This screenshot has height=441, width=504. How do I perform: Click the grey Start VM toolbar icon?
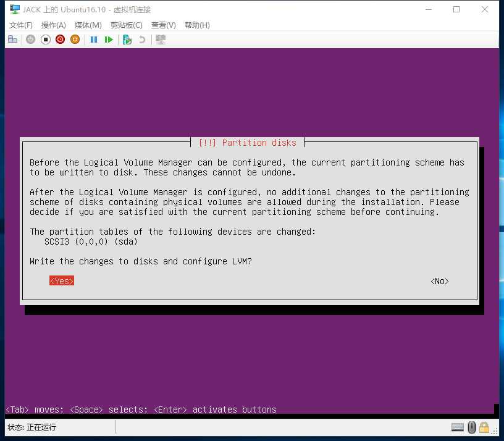(30, 40)
